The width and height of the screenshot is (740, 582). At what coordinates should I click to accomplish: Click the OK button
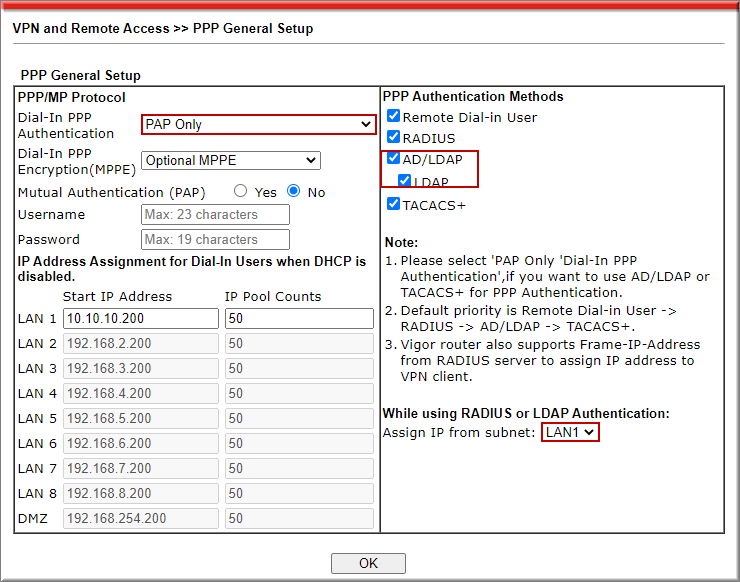368,563
